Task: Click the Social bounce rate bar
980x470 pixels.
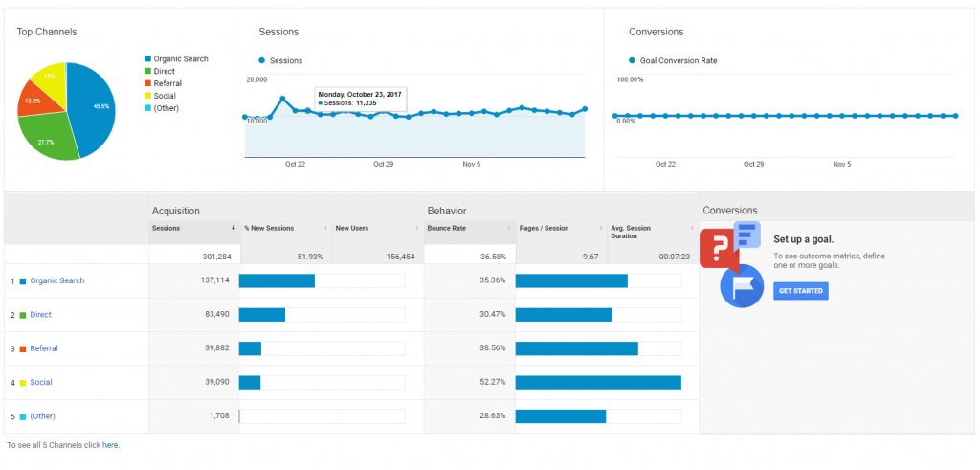Action: 598,382
